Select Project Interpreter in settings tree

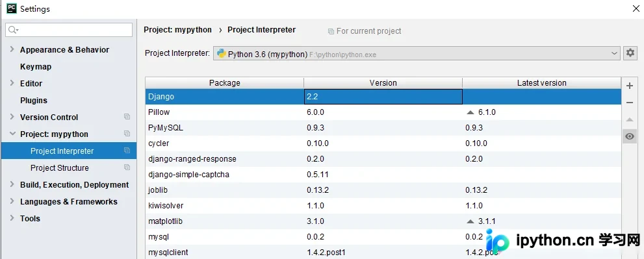click(x=69, y=151)
